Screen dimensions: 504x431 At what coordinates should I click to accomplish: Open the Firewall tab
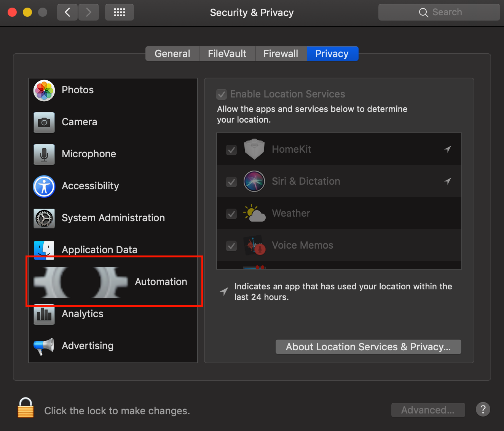coord(281,54)
